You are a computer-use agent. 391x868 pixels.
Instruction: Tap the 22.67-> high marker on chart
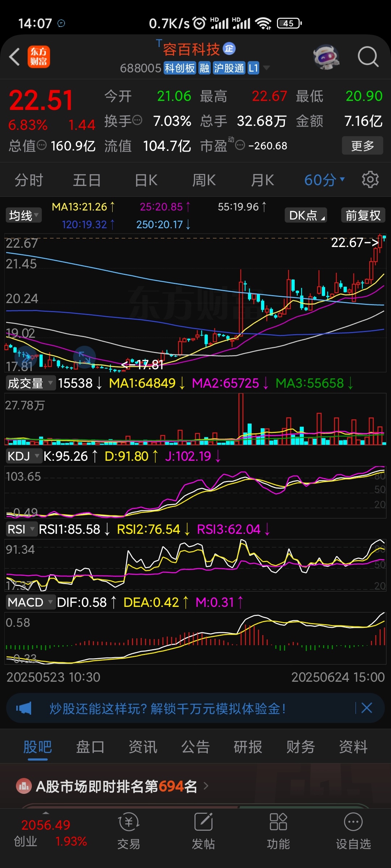(x=355, y=242)
